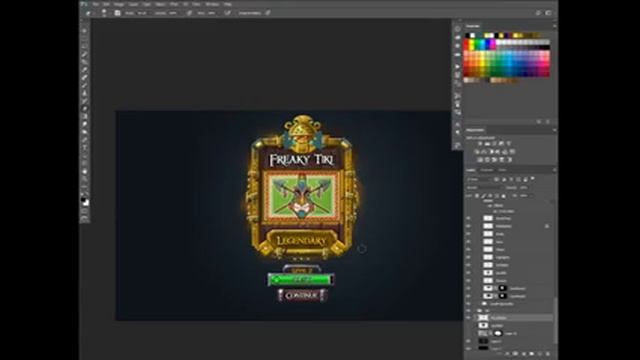
Task: Add an Exposure adjustment layer
Action: coord(502,144)
